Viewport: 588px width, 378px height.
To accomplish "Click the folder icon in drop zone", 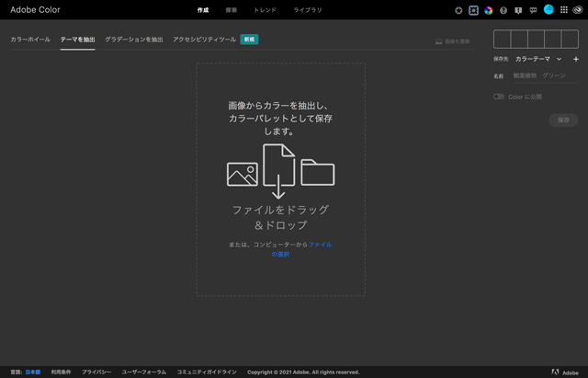I will 318,172.
